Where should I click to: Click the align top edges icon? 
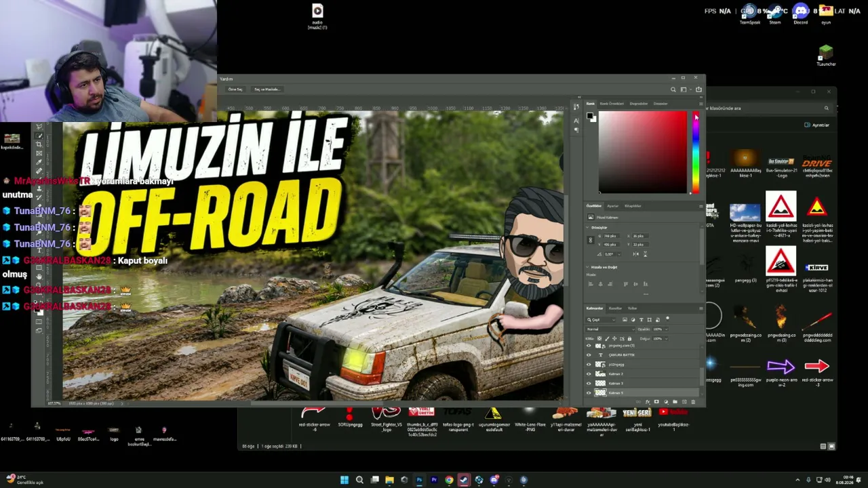(x=625, y=284)
